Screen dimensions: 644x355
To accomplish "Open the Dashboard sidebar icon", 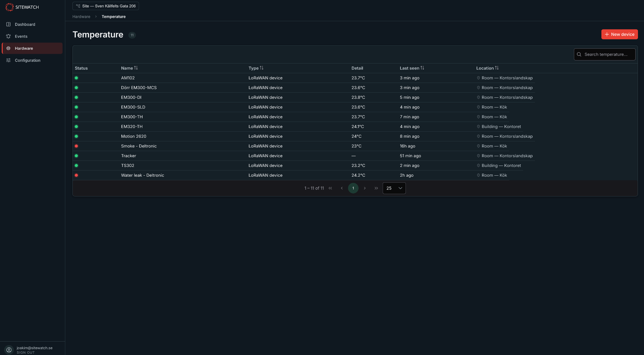I will coord(8,25).
